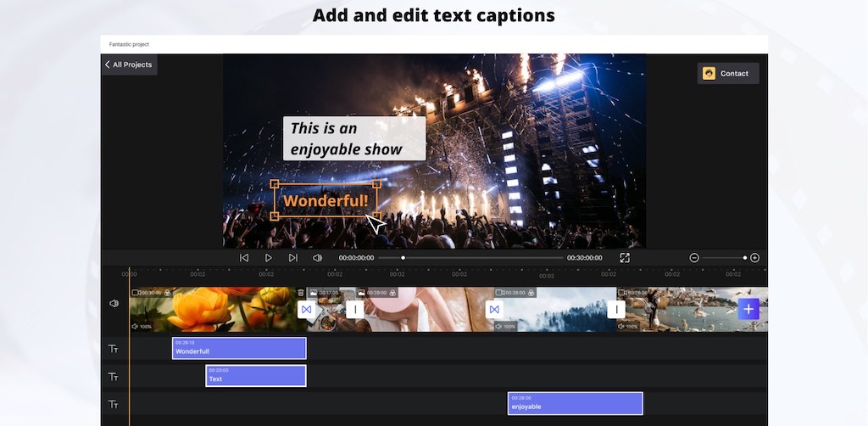Select the 'Wonderful!' text clip on the timeline
This screenshot has height=426, width=868.
[238, 348]
